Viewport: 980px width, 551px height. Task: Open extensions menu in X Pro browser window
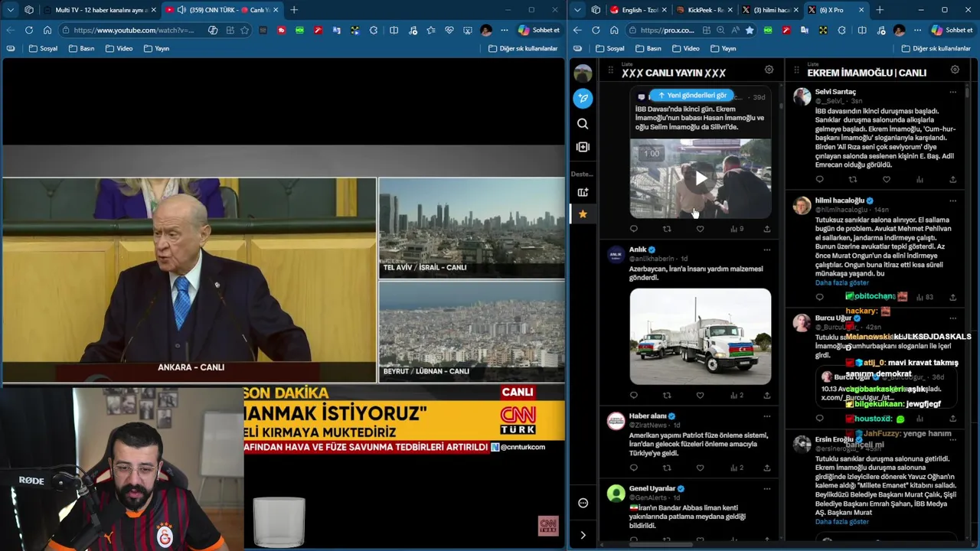[841, 30]
